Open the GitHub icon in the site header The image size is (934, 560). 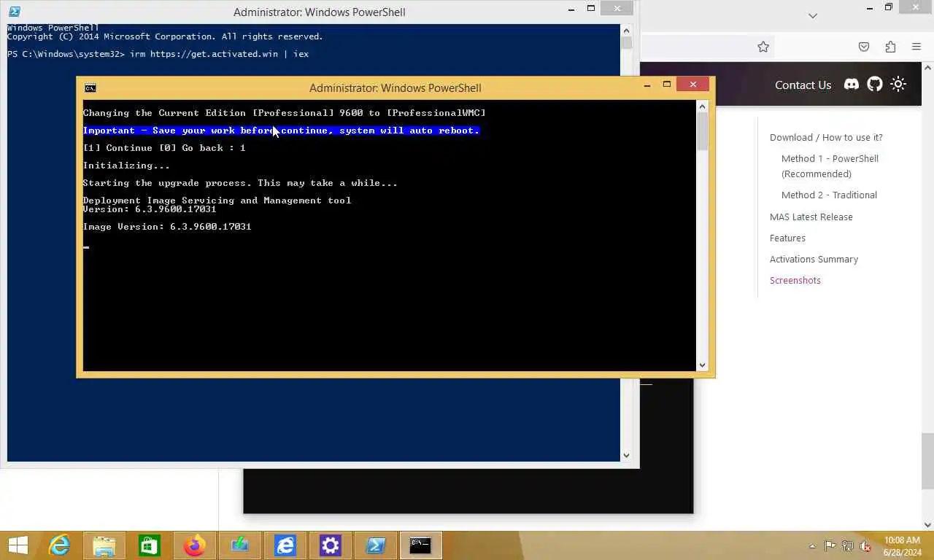coord(875,85)
